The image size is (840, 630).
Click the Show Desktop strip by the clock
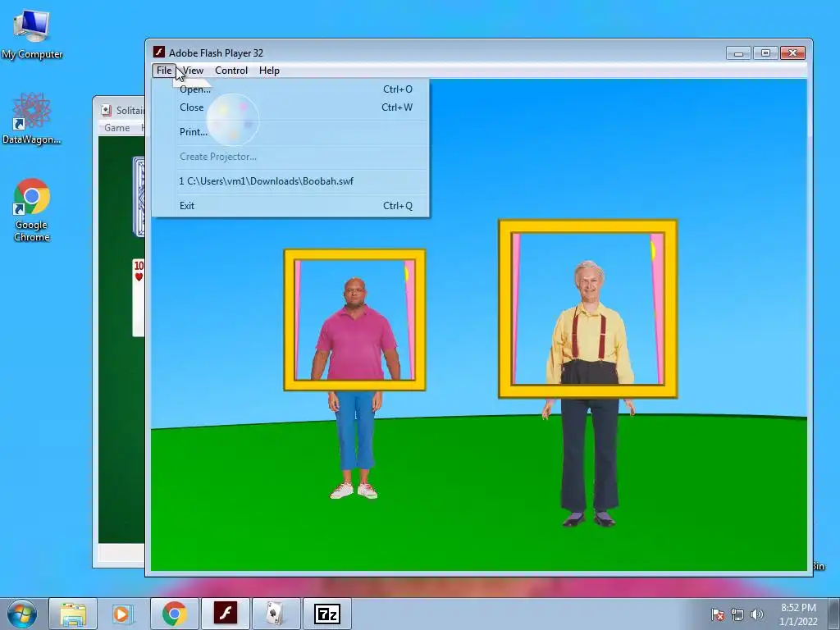(834, 614)
